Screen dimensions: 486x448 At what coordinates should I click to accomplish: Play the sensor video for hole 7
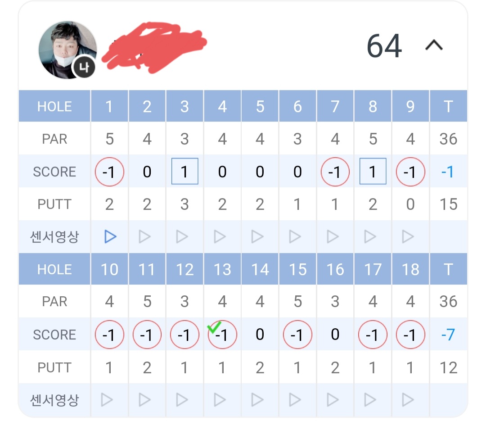click(x=333, y=236)
